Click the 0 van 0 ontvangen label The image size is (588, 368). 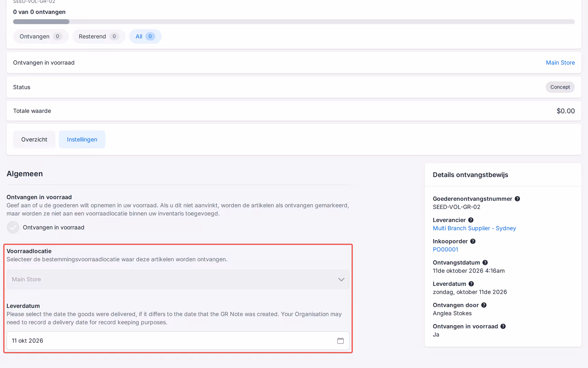[x=39, y=12]
